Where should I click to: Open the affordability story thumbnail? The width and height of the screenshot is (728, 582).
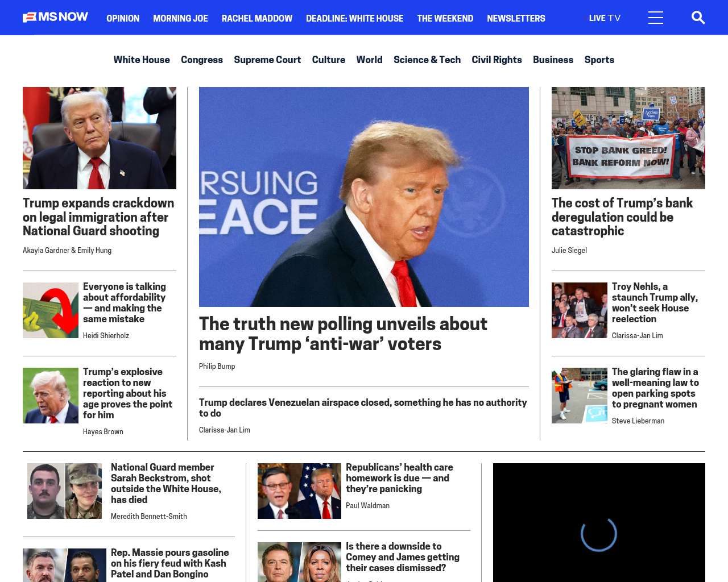pyautogui.click(x=51, y=310)
